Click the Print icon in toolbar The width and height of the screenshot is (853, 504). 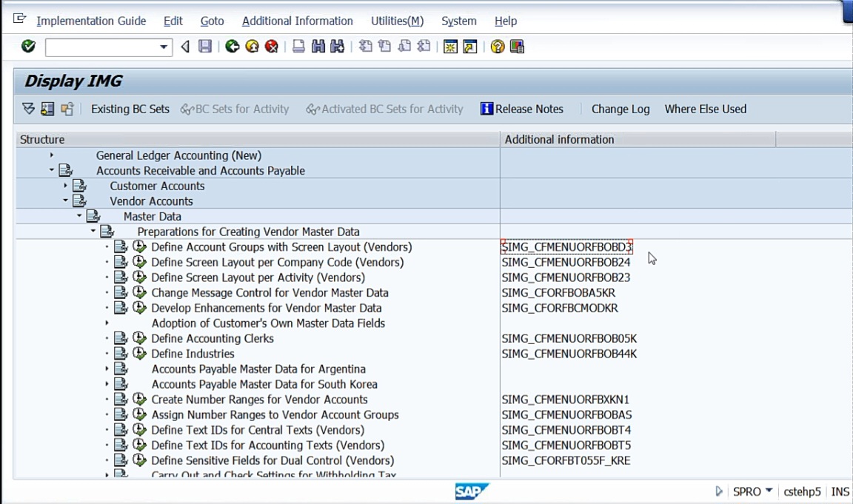[x=298, y=47]
